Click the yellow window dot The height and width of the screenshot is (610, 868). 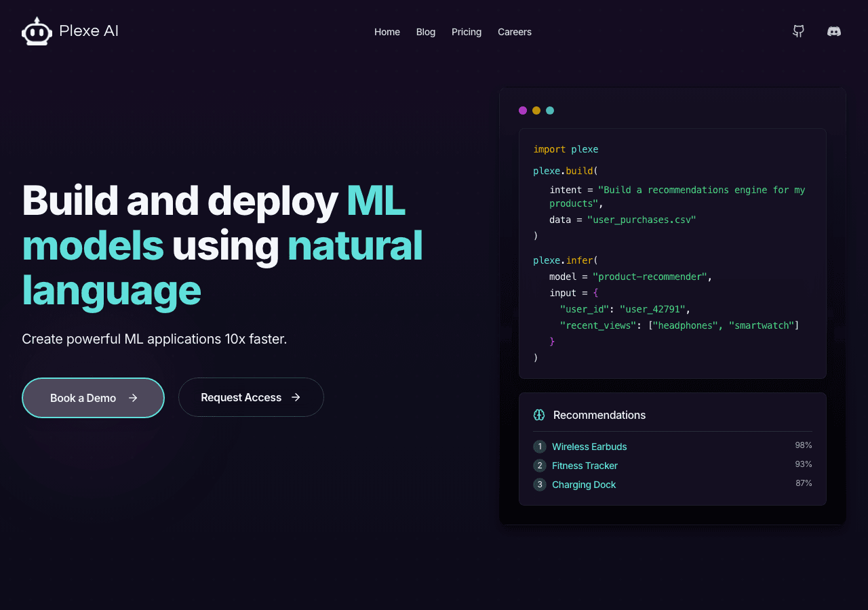(x=536, y=110)
